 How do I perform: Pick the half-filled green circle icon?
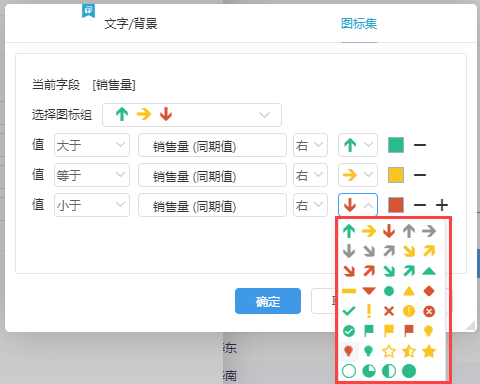pos(389,371)
